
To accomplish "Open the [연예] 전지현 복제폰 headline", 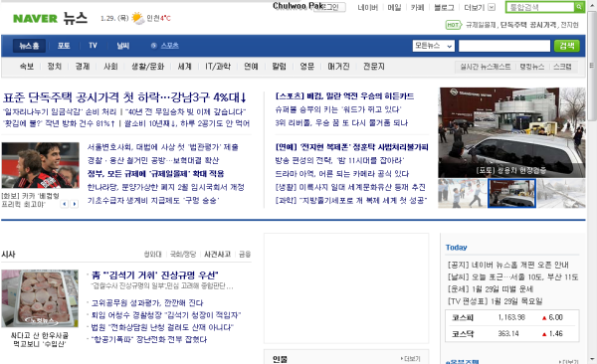I will tap(351, 147).
